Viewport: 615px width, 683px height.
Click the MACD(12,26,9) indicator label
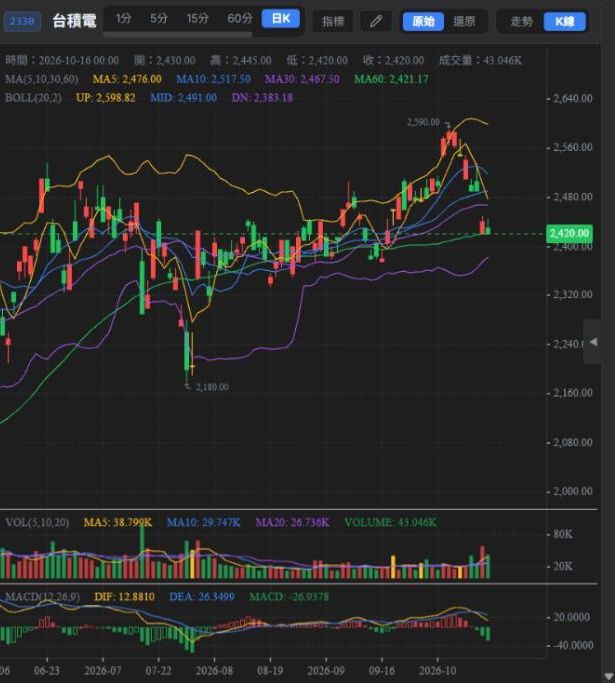(x=42, y=596)
